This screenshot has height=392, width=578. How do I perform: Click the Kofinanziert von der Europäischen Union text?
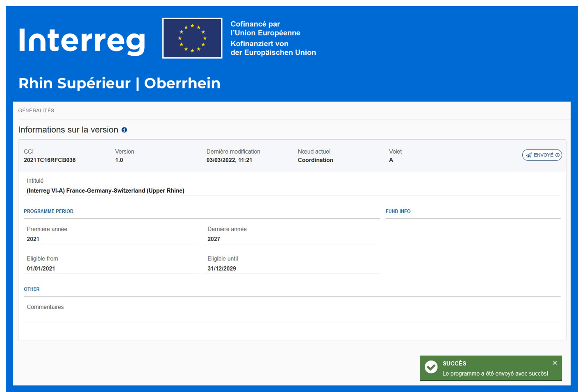(x=273, y=48)
